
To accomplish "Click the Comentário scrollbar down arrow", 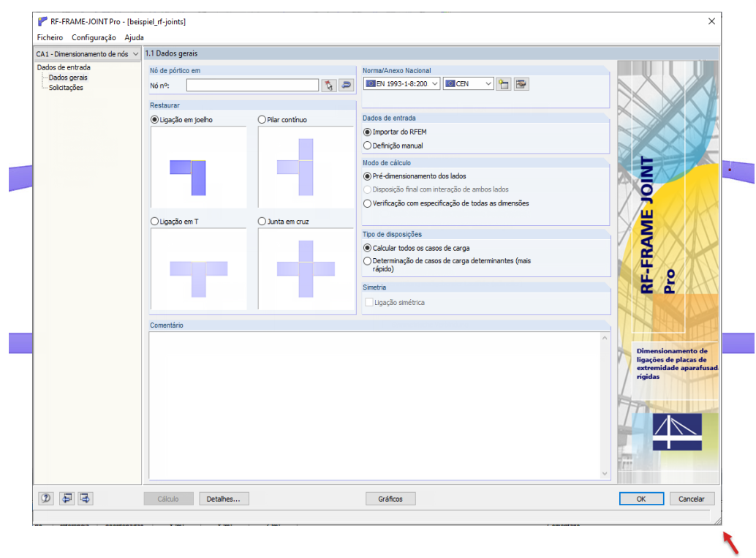I will pos(605,474).
